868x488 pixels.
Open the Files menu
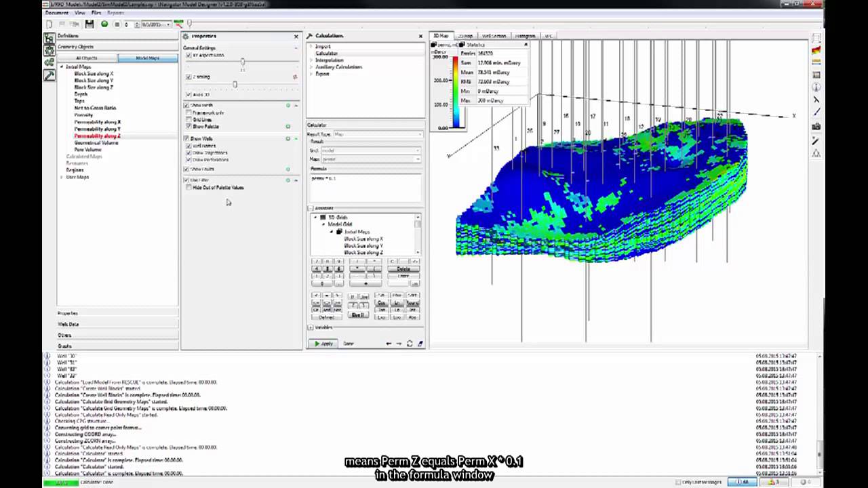pos(96,13)
